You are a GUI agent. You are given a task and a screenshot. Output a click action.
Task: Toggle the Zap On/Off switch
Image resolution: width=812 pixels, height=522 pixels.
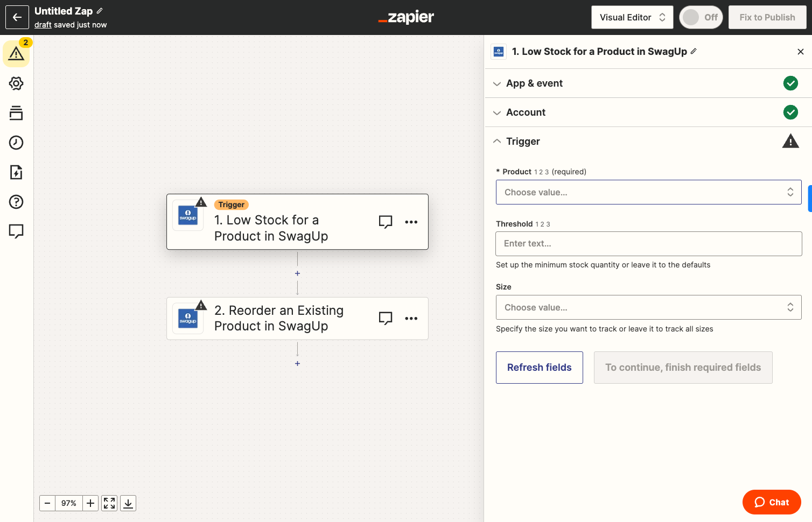[701, 17]
